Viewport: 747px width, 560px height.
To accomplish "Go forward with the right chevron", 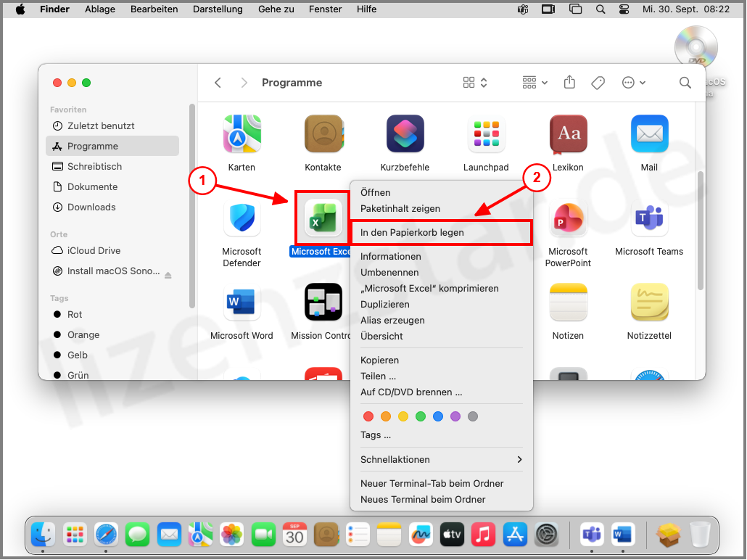I will click(244, 83).
